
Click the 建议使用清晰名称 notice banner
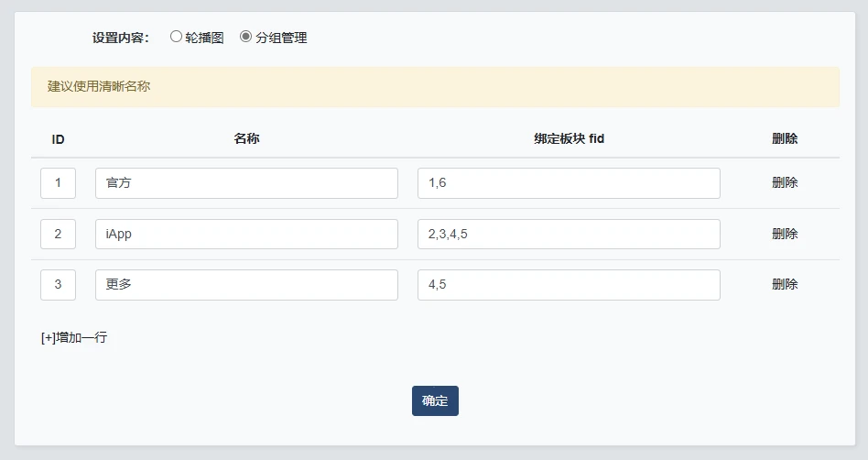tap(435, 87)
